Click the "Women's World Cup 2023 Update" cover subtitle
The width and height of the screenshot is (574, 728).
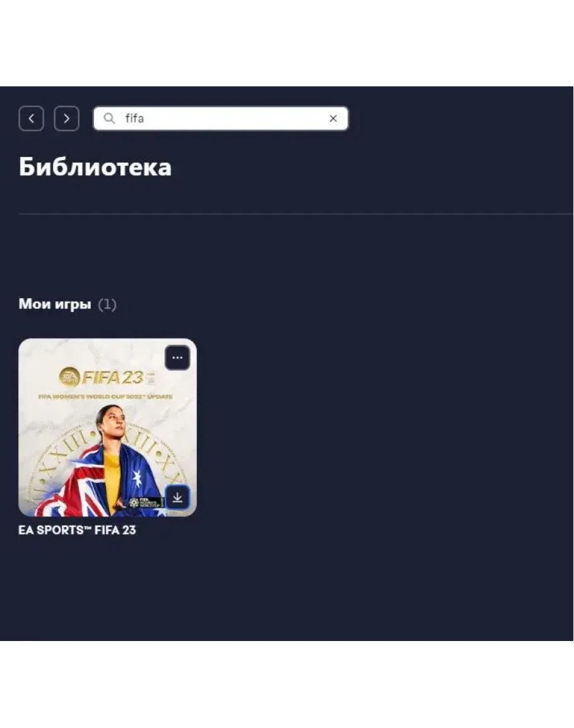105,396
